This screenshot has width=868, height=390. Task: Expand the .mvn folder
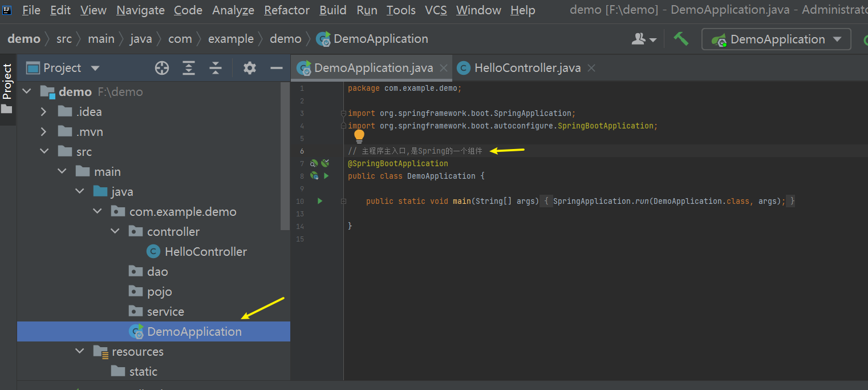click(43, 132)
